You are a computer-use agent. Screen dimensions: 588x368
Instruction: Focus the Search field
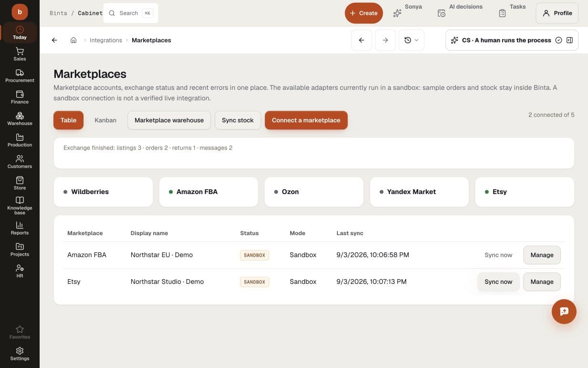(x=131, y=13)
